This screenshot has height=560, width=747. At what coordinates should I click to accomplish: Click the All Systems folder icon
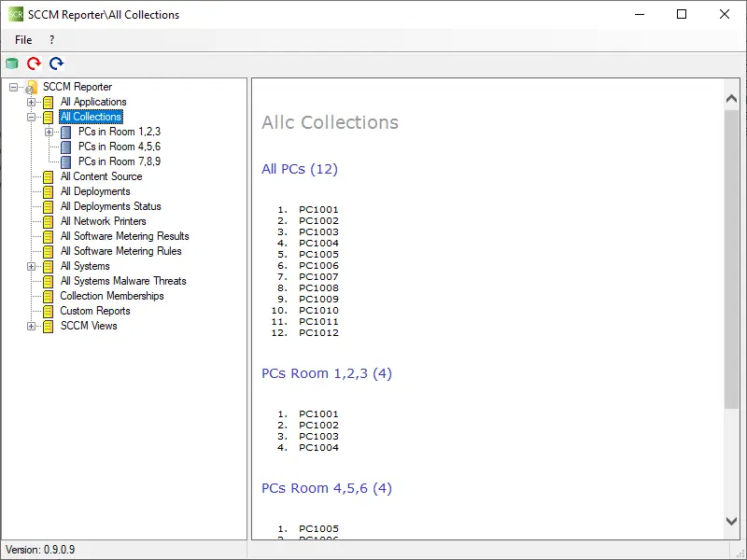(x=49, y=267)
